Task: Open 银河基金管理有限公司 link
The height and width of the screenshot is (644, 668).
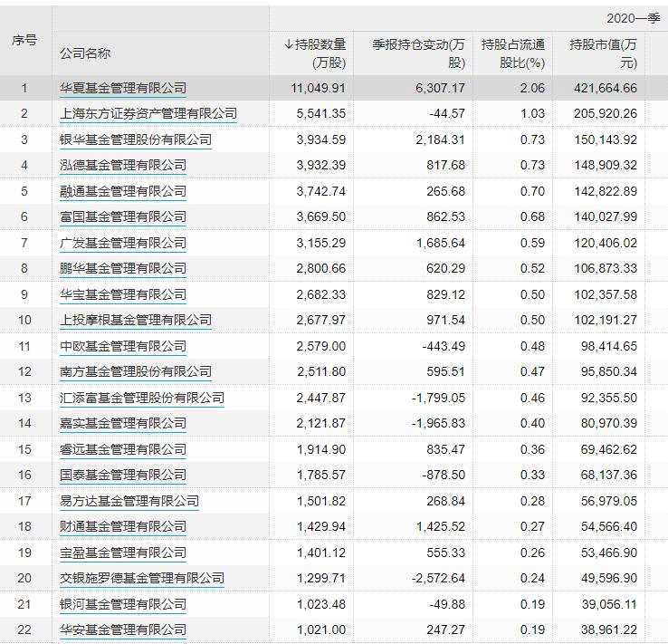Action: point(123,604)
